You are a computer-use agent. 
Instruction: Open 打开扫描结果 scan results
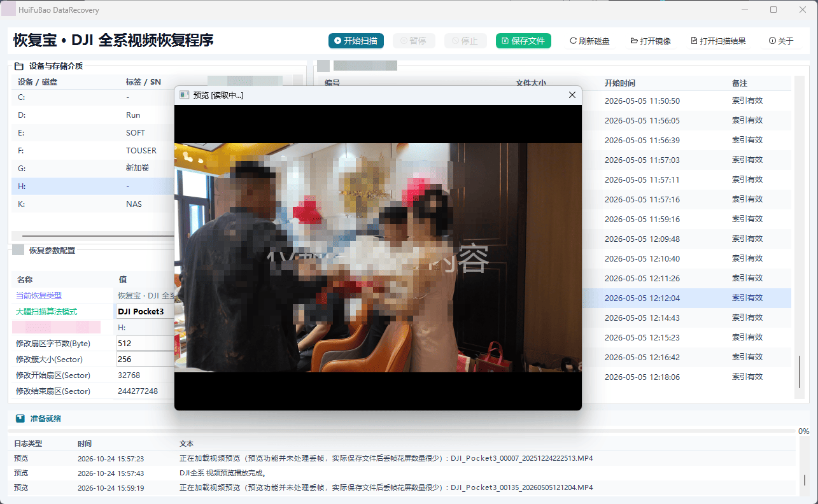[718, 41]
